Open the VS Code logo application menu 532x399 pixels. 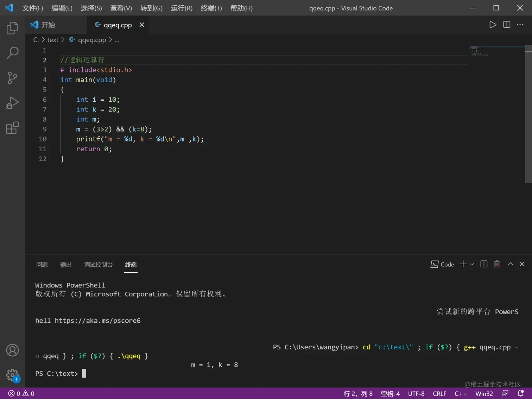(9, 8)
